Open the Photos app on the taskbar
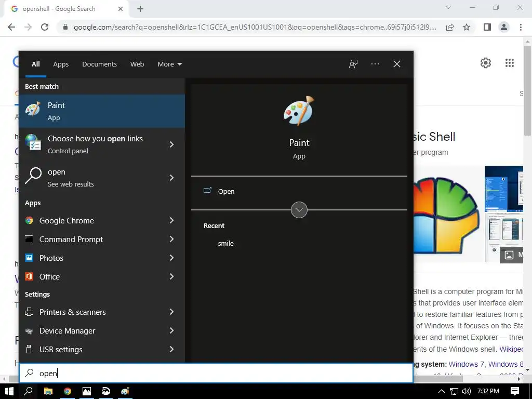This screenshot has width=532, height=399. pos(87,391)
